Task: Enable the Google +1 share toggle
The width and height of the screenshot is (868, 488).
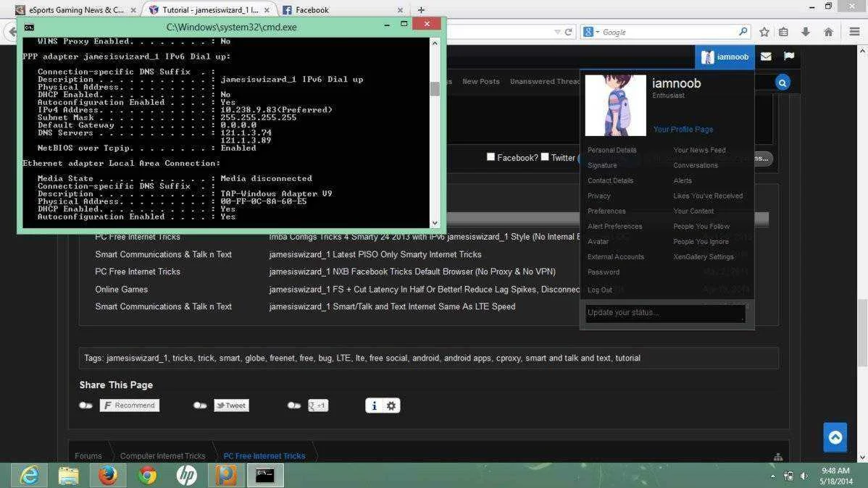Action: tap(294, 405)
